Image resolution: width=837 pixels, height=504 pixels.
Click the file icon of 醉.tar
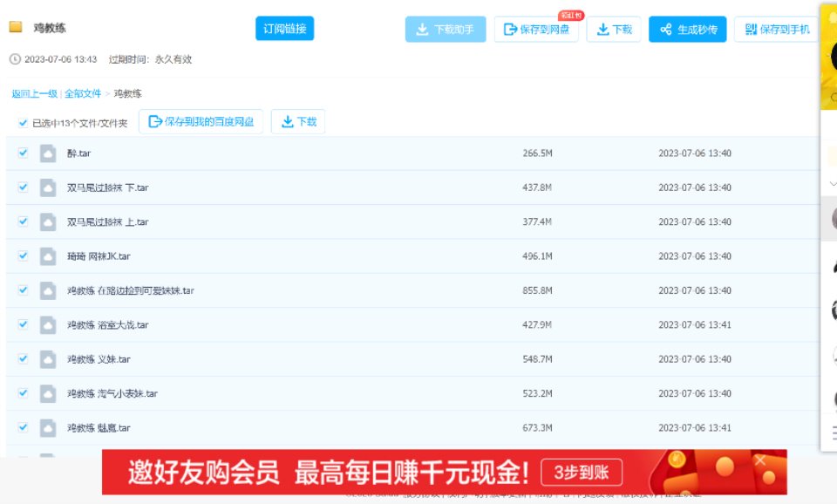[x=48, y=153]
